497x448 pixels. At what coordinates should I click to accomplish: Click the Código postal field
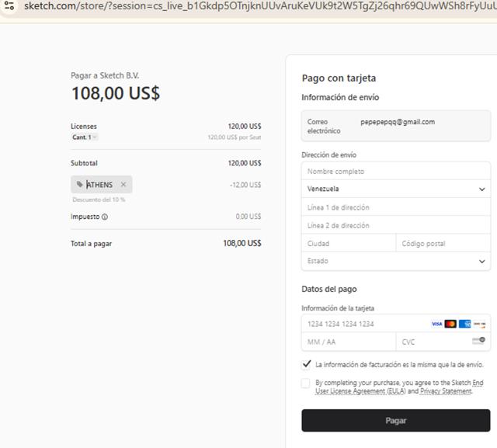(x=443, y=243)
